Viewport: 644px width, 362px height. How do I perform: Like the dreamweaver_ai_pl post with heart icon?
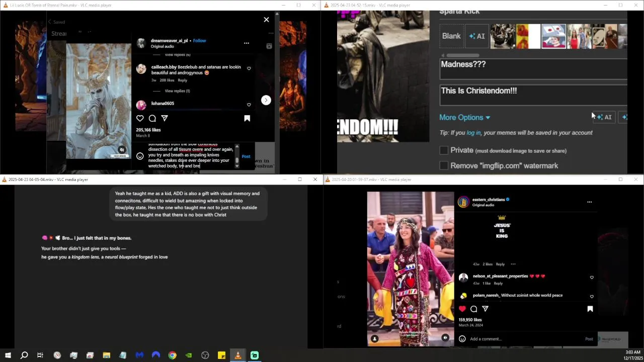pyautogui.click(x=140, y=118)
